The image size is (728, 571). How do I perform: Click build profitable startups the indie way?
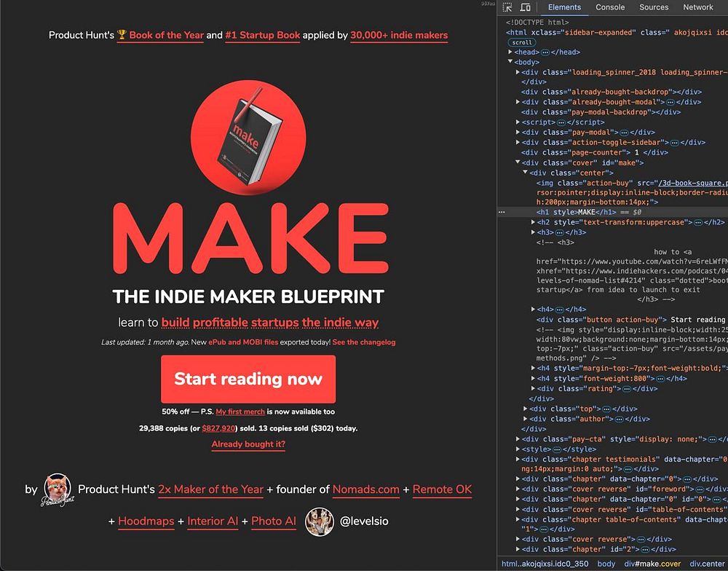270,323
